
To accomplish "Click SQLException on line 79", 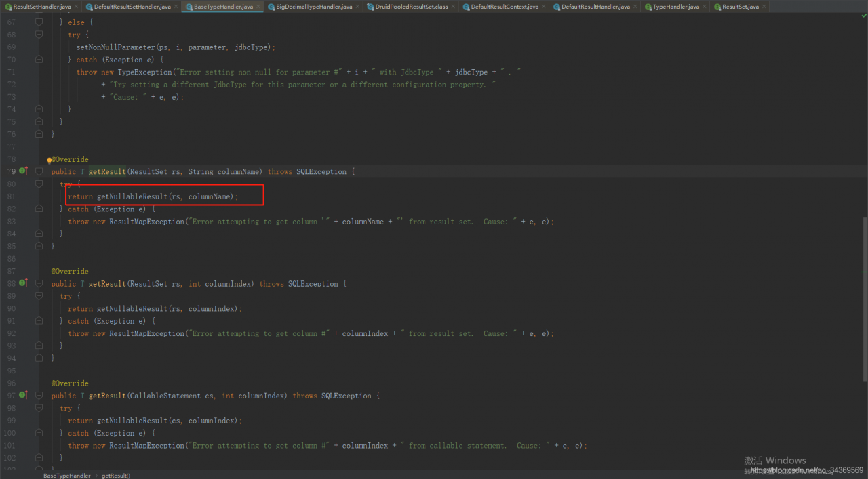I will tap(321, 171).
